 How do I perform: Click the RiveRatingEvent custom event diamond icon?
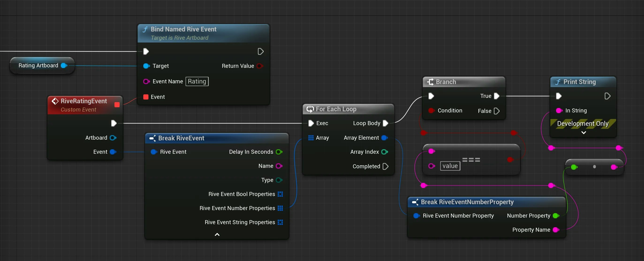[55, 101]
